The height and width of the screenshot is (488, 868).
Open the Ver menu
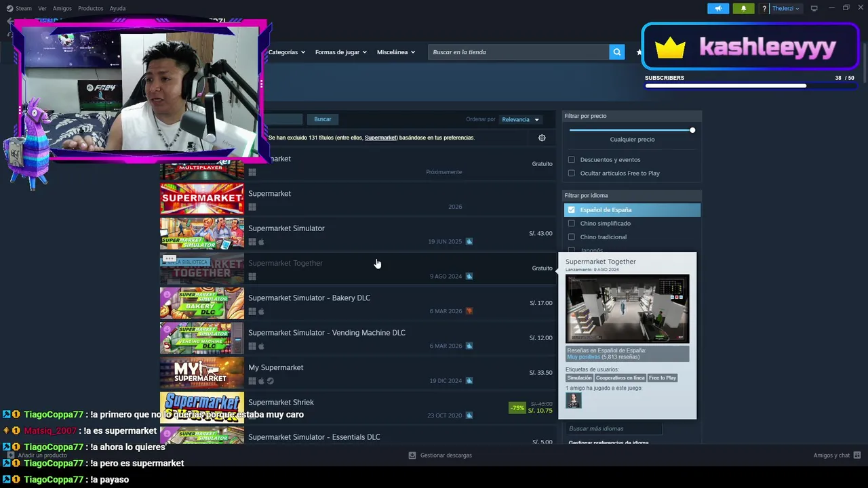42,8
